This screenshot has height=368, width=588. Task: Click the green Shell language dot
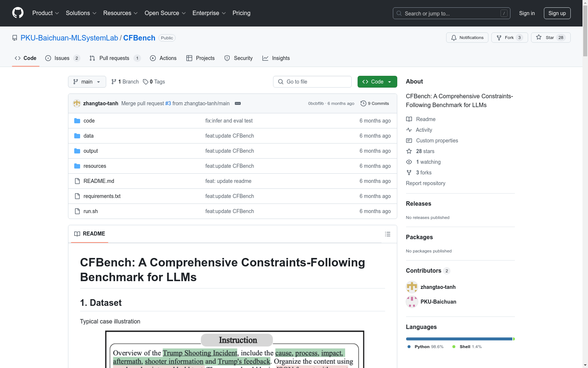tap(454, 347)
